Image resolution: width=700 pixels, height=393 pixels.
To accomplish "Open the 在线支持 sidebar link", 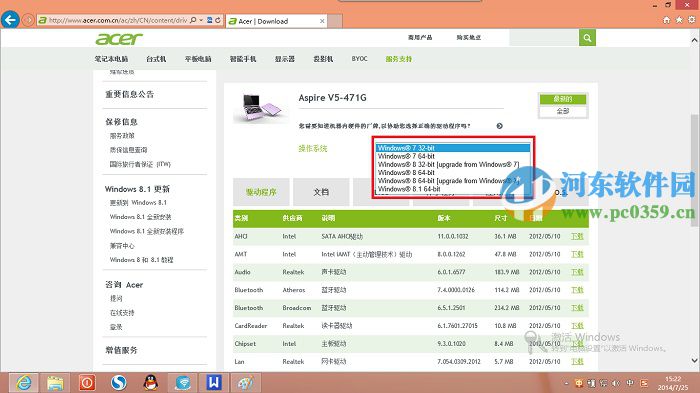I will (122, 313).
